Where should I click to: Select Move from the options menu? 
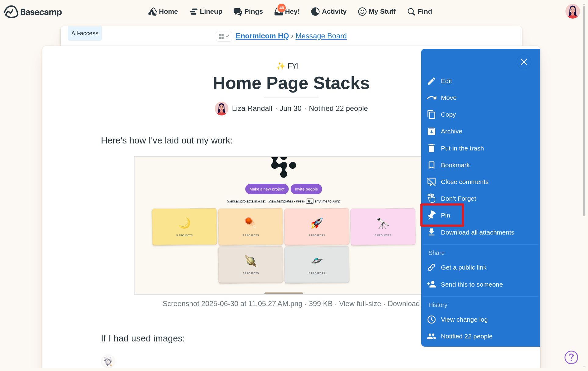pyautogui.click(x=448, y=98)
